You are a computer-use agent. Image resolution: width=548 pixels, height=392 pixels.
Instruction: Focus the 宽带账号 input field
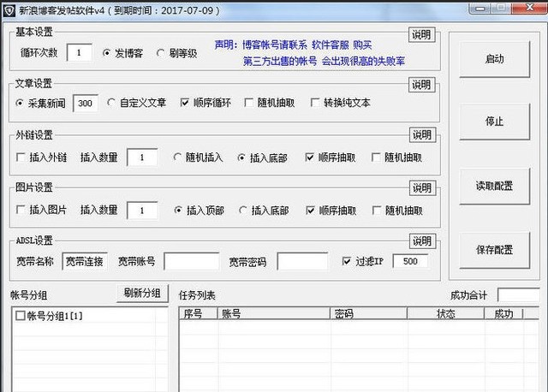pos(192,261)
